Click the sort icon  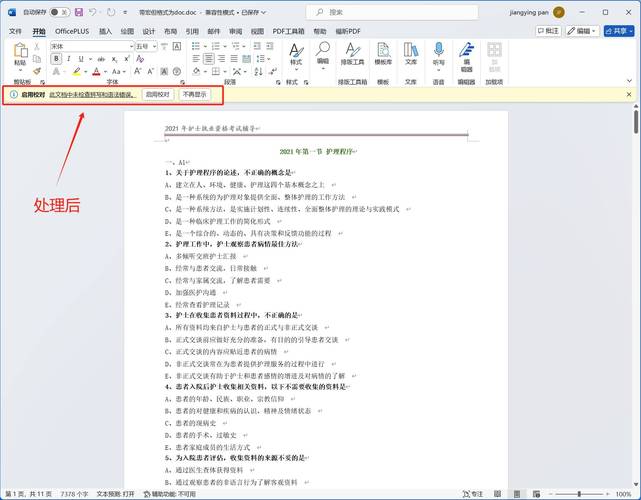tap(258, 72)
